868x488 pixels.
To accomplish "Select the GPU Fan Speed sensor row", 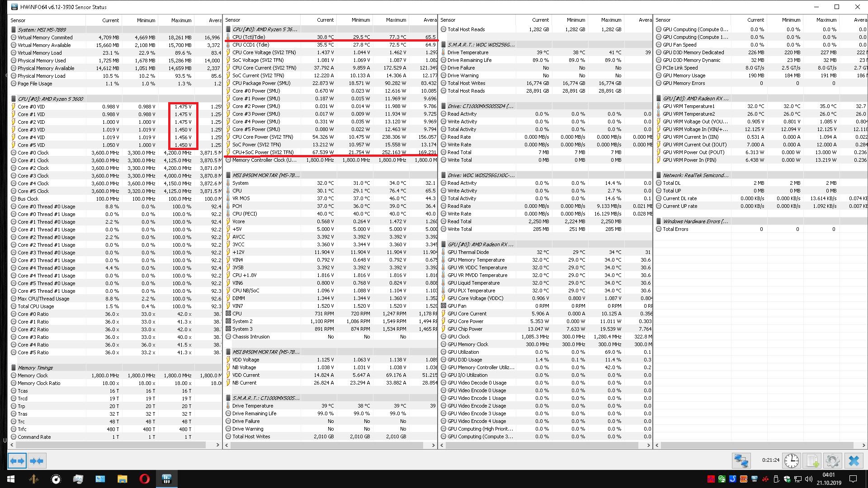I will coord(679,45).
